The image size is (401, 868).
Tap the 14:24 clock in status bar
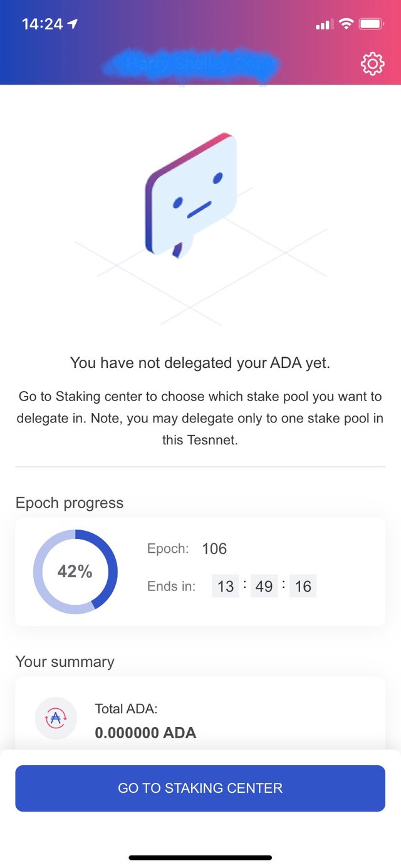(x=42, y=24)
